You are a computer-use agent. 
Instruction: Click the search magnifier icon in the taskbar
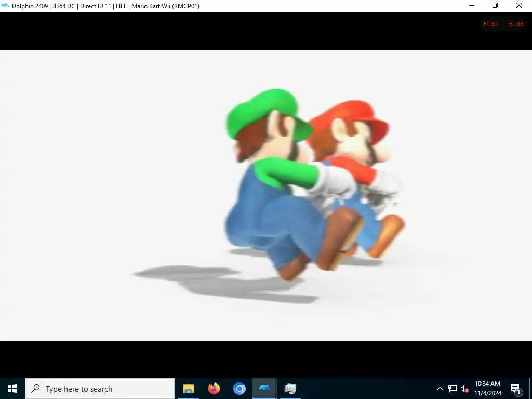click(x=35, y=389)
